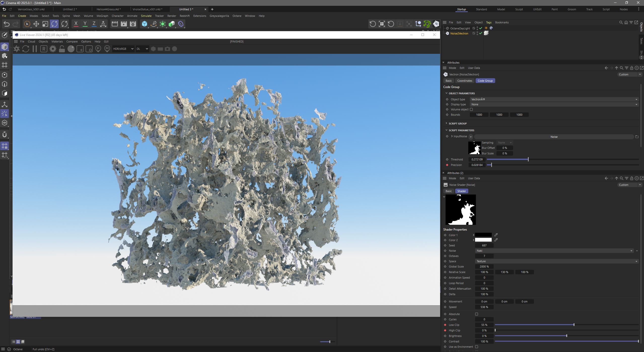Click the Noise shader button for InputNoise
Viewport: 644px width, 352px height.
coord(554,137)
